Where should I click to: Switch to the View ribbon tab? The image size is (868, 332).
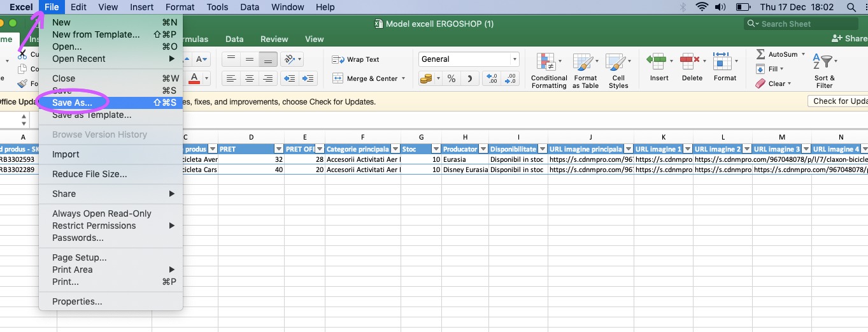pos(314,39)
